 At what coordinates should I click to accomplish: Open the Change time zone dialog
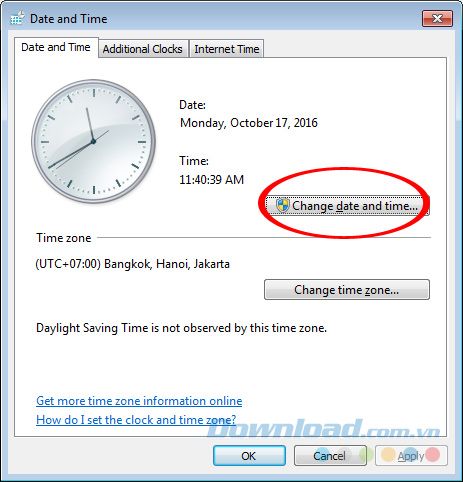(x=347, y=290)
